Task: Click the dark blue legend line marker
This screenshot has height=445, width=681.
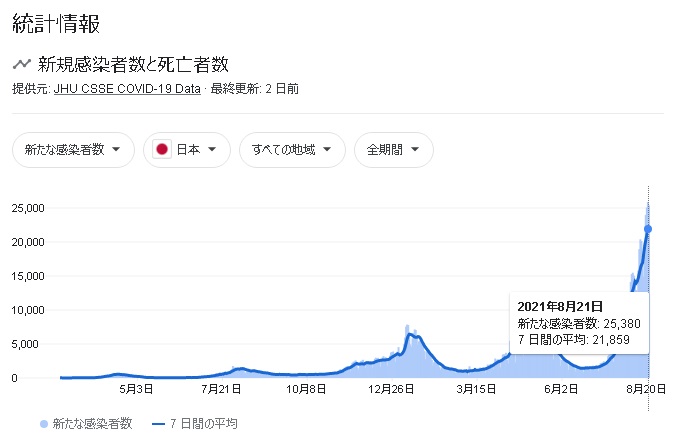Action: point(157,424)
